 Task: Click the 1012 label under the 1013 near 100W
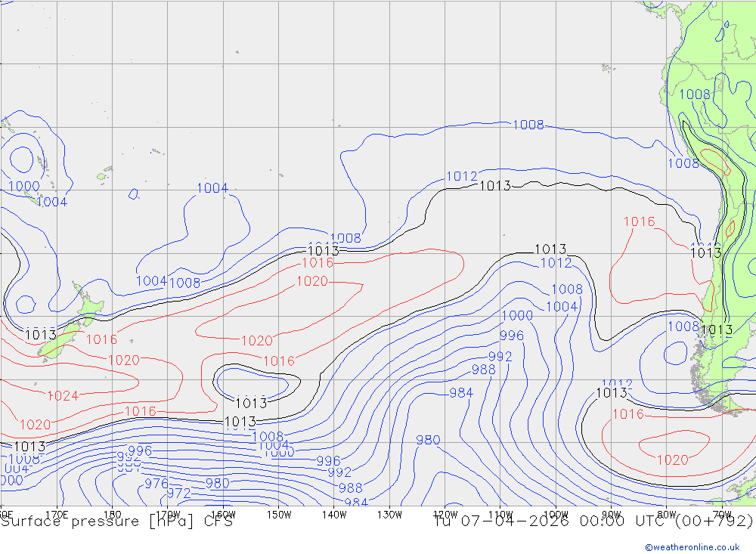(556, 263)
